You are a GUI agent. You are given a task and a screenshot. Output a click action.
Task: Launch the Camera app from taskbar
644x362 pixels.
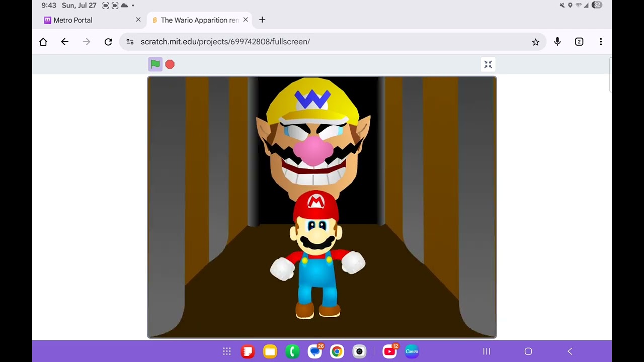[x=359, y=351]
